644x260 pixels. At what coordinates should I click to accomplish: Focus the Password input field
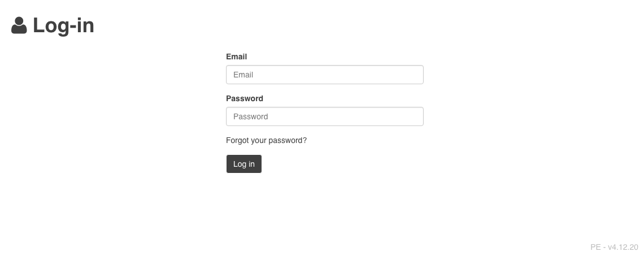[x=324, y=116]
